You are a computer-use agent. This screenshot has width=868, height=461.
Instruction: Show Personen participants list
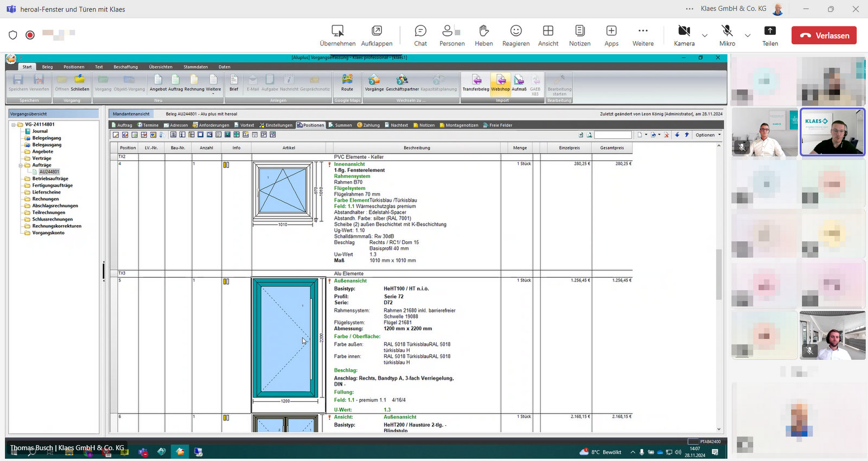[x=452, y=36]
